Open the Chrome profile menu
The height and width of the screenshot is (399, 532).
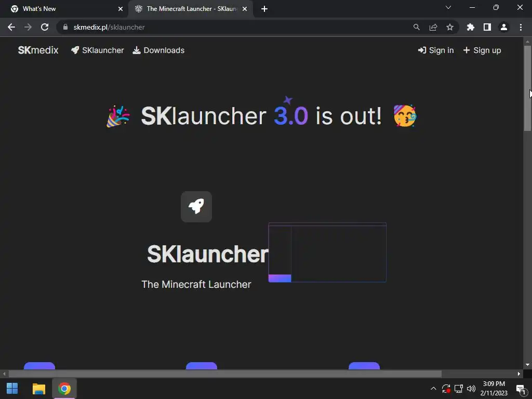click(504, 27)
